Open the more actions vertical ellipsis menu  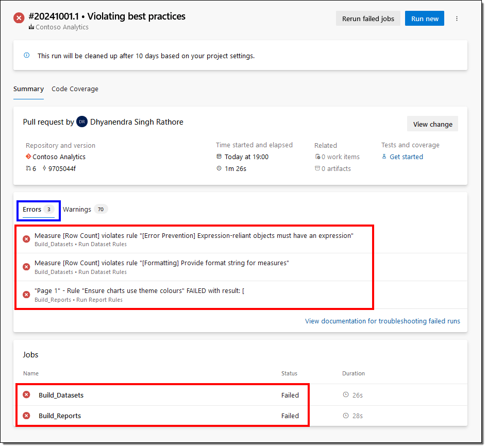pyautogui.click(x=457, y=19)
